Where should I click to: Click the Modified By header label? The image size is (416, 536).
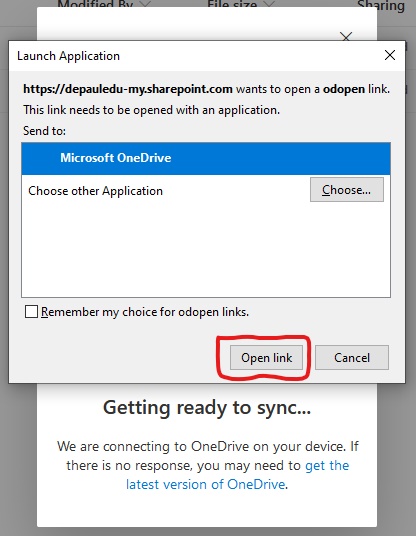click(95, 5)
